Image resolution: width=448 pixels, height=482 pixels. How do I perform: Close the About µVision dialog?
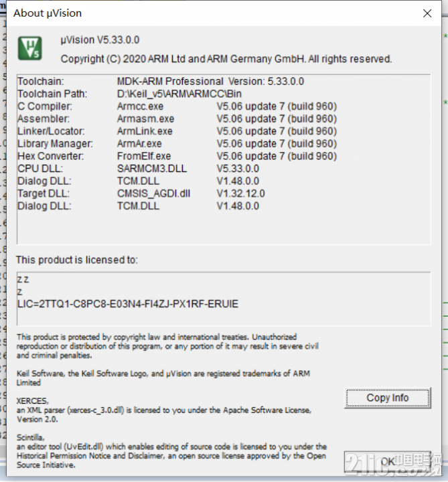pyautogui.click(x=427, y=13)
